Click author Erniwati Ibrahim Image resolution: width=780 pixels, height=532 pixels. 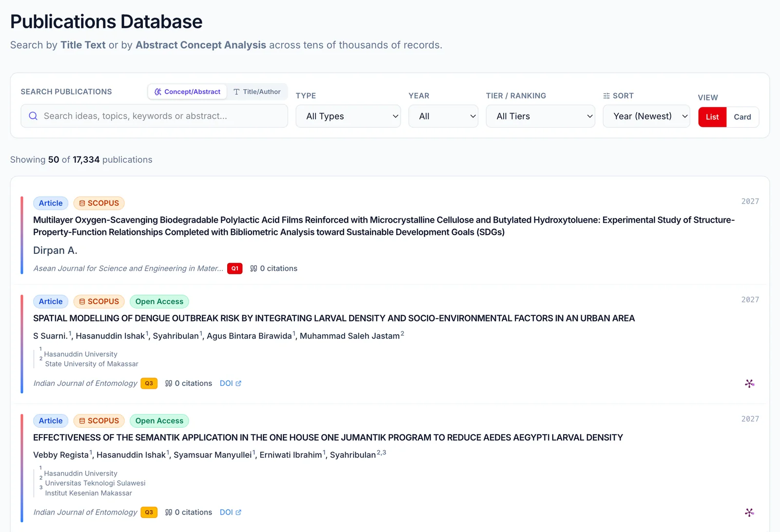[x=291, y=455]
